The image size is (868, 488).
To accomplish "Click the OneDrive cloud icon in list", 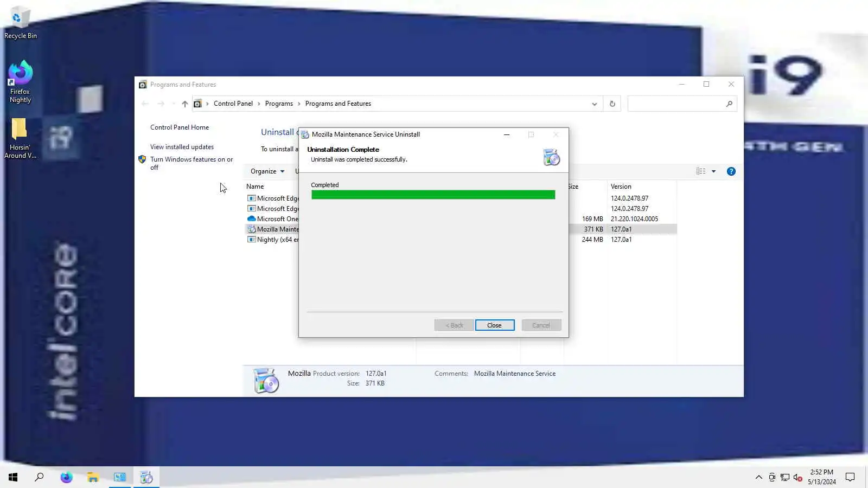I will point(251,219).
